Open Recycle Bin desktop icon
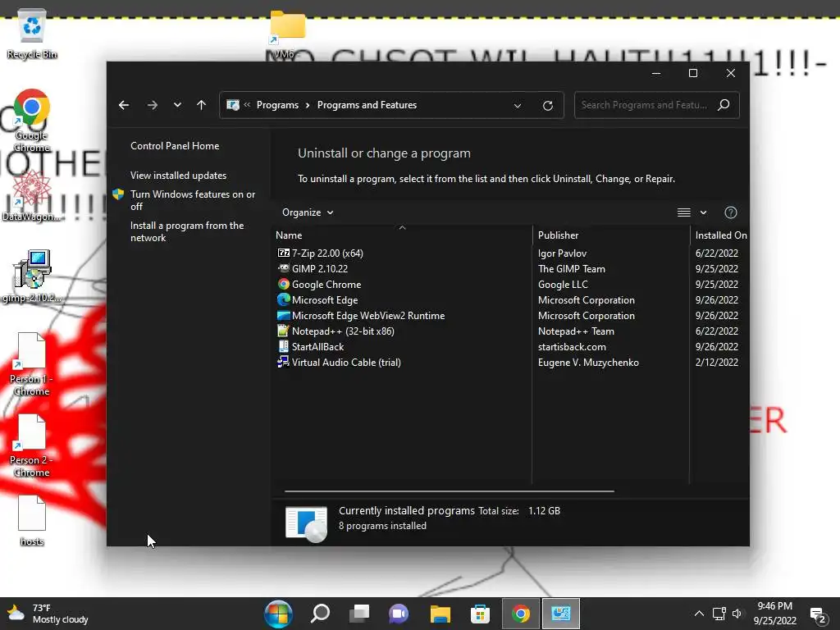Screen dimensions: 840x630 tap(32, 34)
